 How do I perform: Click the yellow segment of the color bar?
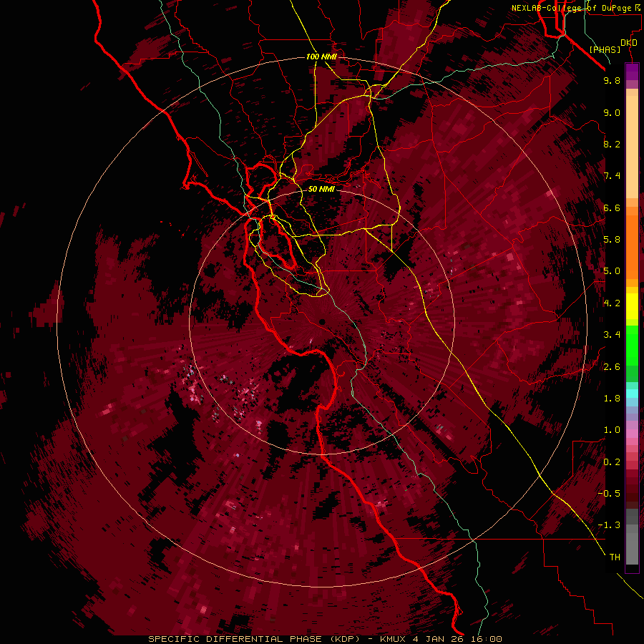coord(632,306)
